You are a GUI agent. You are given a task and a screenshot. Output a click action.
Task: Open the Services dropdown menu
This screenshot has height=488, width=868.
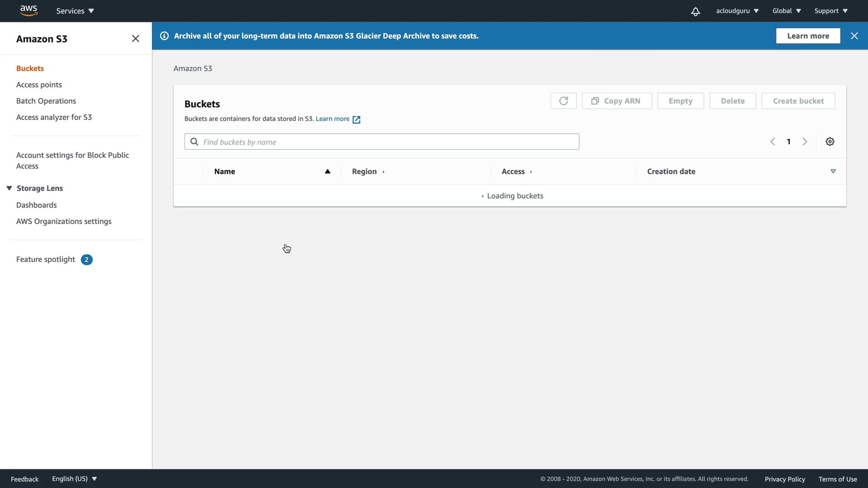pos(75,11)
